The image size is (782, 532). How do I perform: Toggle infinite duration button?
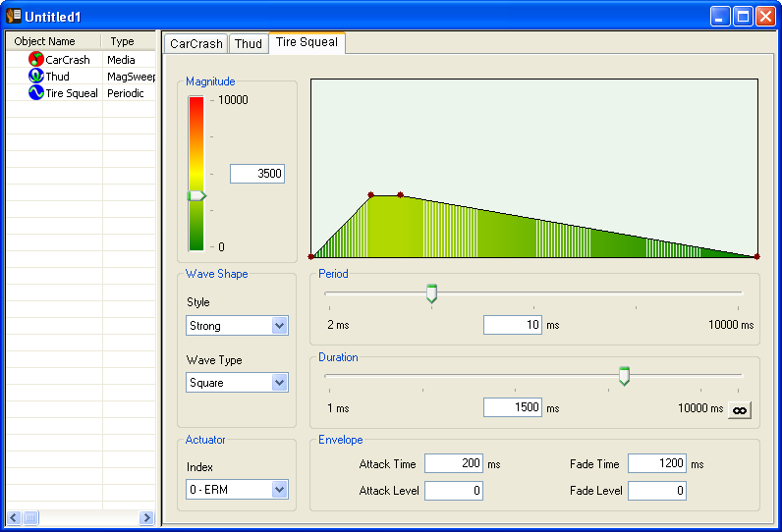pos(740,410)
